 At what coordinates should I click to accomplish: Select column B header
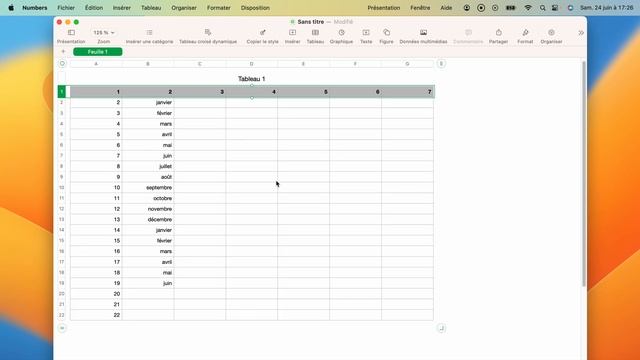[148, 64]
